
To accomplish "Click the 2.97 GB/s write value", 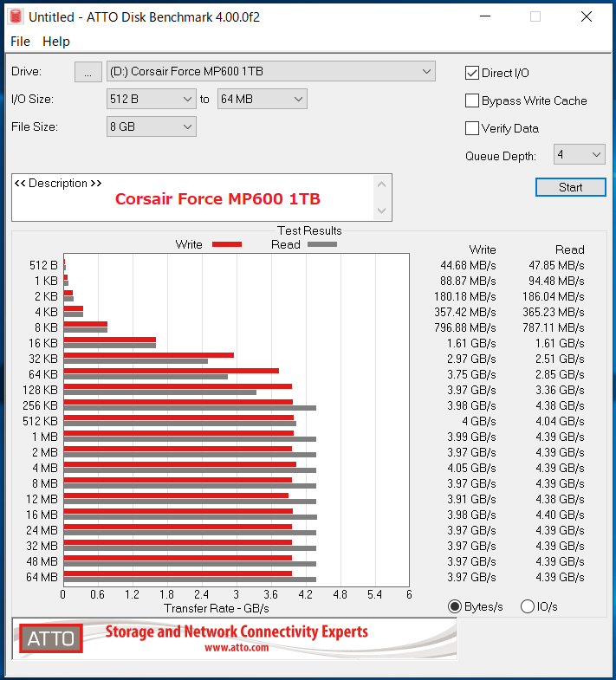I will point(471,359).
